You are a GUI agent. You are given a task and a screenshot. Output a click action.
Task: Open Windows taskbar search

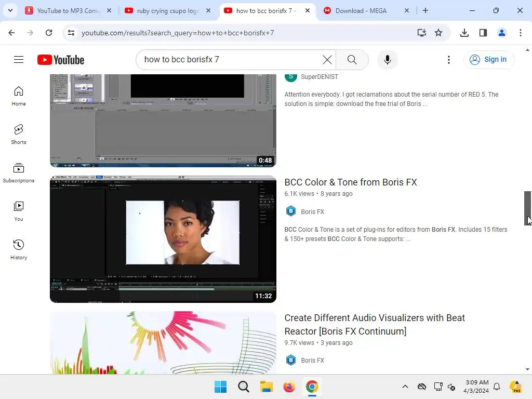click(x=243, y=387)
